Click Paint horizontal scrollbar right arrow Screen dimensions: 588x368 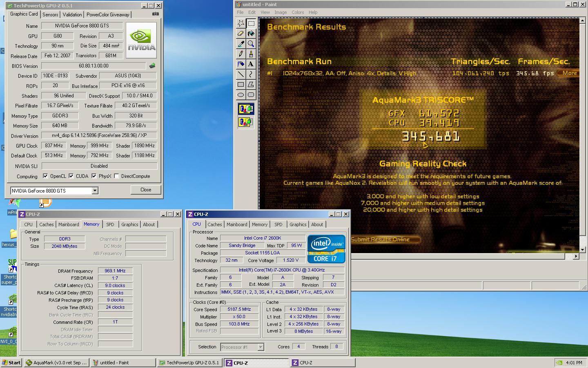coord(576,256)
